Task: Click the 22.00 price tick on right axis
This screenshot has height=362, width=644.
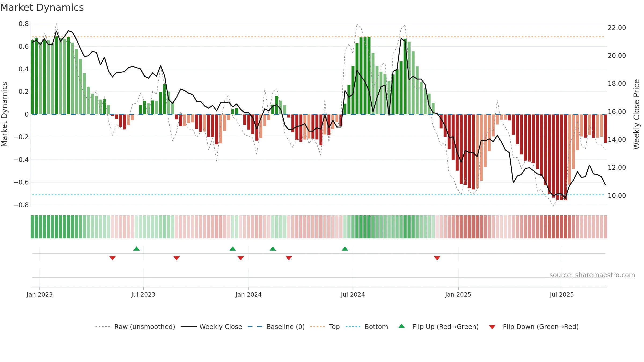Action: point(617,28)
